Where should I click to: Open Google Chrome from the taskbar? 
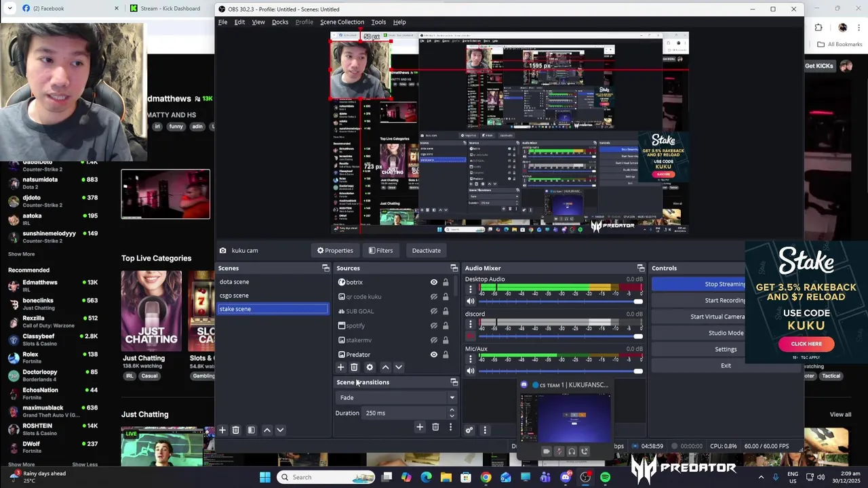pyautogui.click(x=486, y=477)
